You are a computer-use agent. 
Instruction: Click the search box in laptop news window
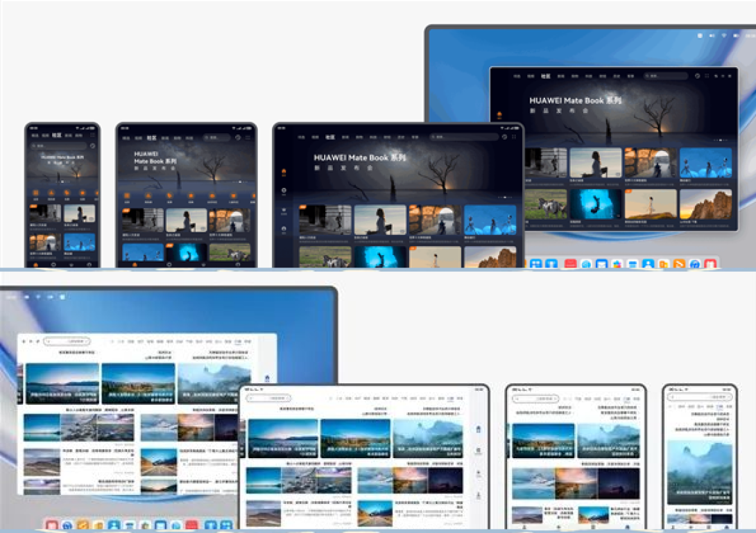pyautogui.click(x=67, y=341)
